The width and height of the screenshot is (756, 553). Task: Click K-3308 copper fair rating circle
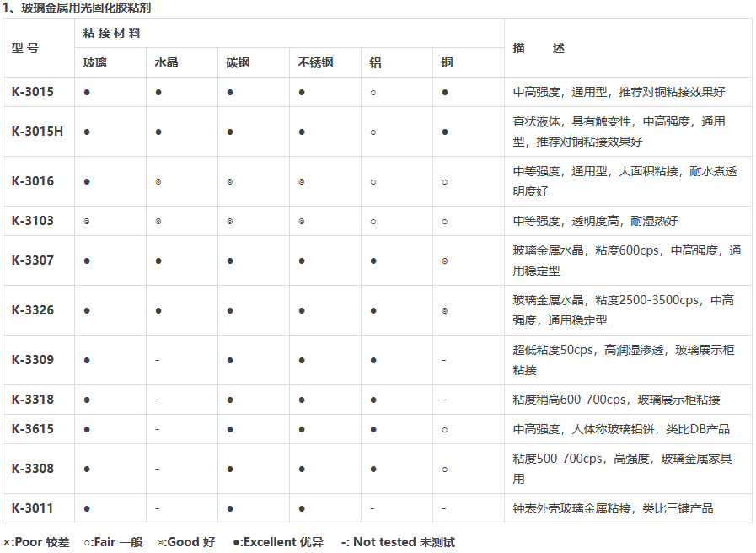click(x=445, y=469)
